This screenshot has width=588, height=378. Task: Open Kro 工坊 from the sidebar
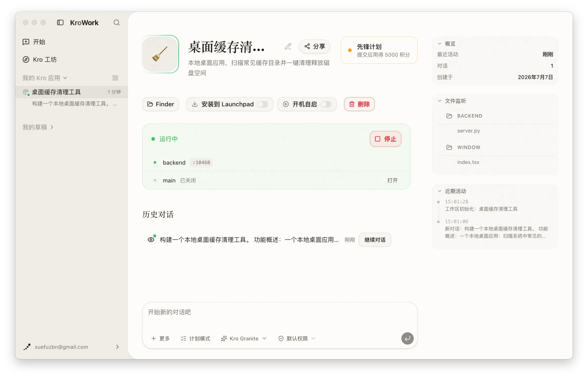tap(72, 59)
